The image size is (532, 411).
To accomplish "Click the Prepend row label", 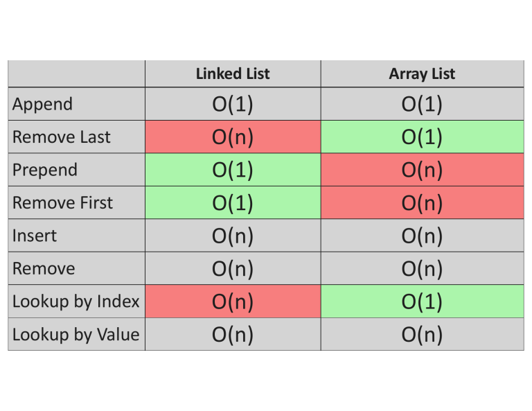I will 45,170.
